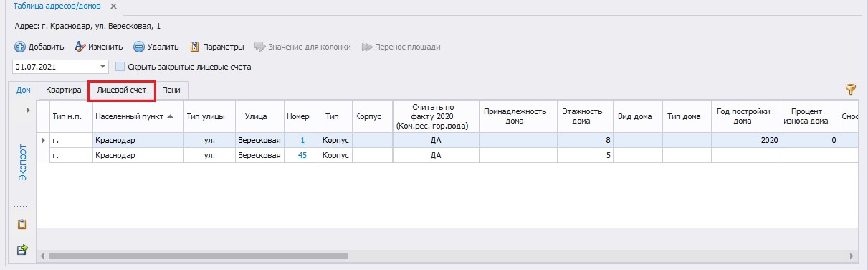Image resolution: width=868 pixels, height=270 pixels.
Task: Click the right arrow of horizontal scrollbar
Action: [852, 255]
